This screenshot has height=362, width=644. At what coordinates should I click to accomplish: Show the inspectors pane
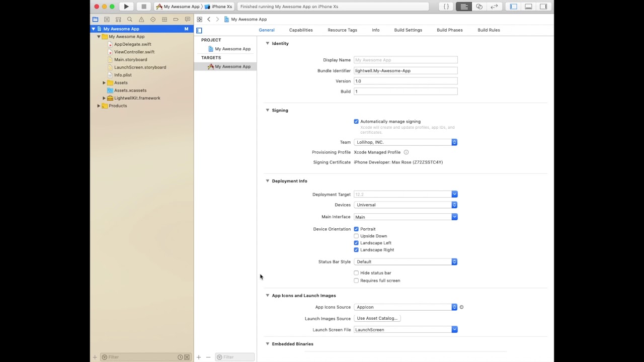543,7
